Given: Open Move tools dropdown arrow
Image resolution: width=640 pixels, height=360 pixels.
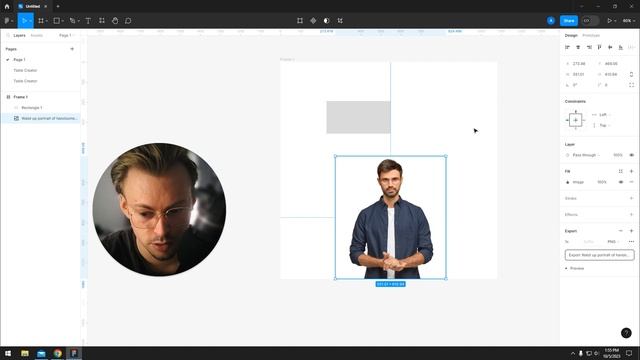Looking at the screenshot, I should [x=31, y=21].
